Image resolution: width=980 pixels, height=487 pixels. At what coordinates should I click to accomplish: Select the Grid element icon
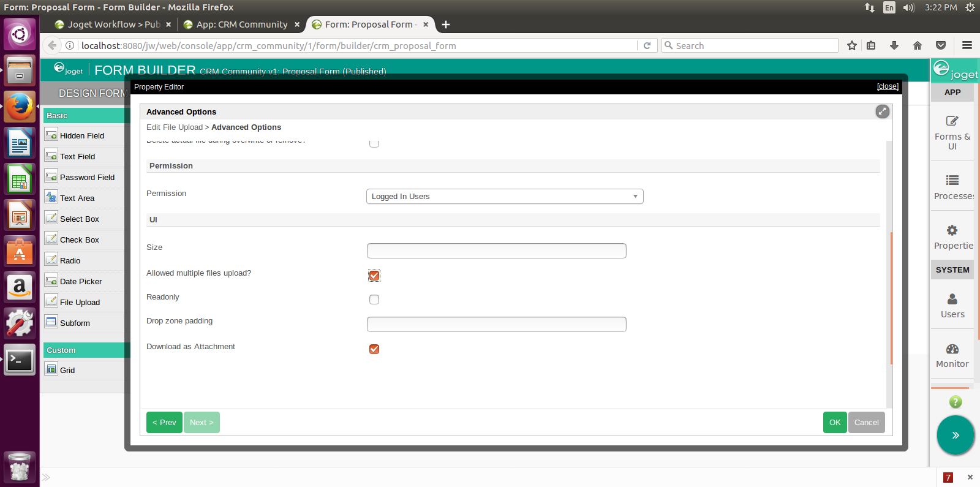point(51,369)
